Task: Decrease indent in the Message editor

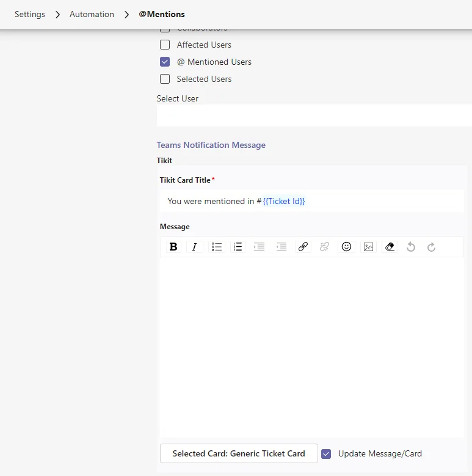Action: [281, 247]
